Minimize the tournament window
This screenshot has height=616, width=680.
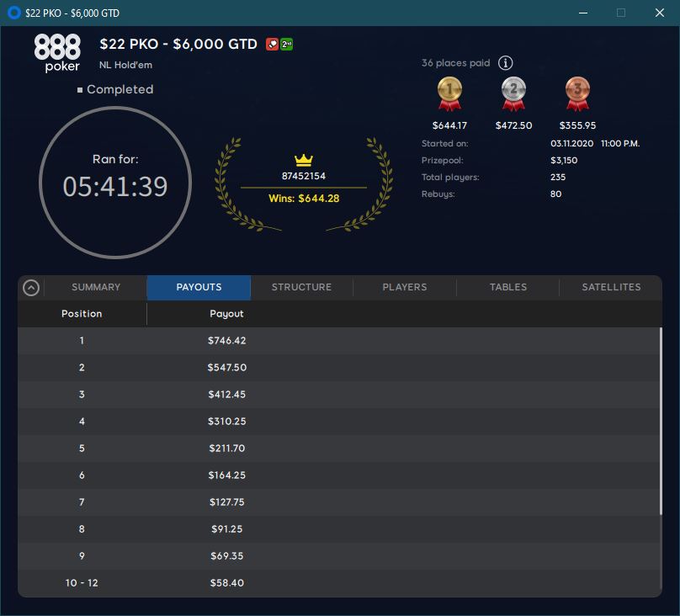click(x=583, y=13)
